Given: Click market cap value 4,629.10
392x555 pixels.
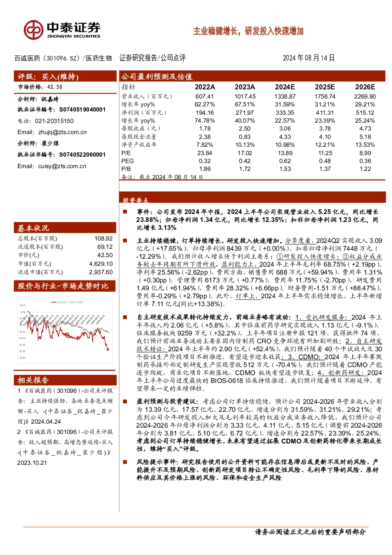Looking at the screenshot, I should pos(101,264).
